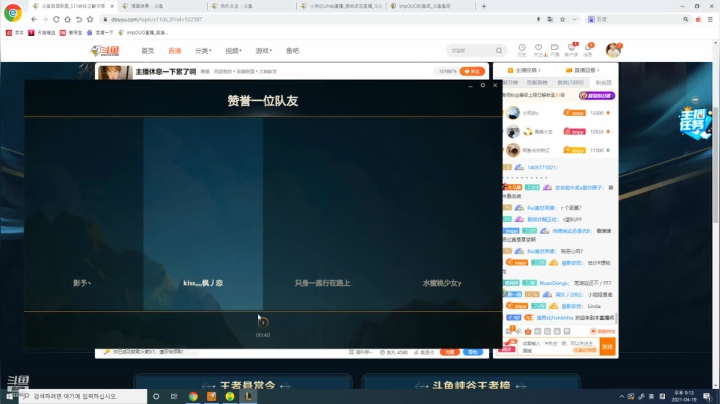Go back with the browser back arrow

[x=34, y=19]
